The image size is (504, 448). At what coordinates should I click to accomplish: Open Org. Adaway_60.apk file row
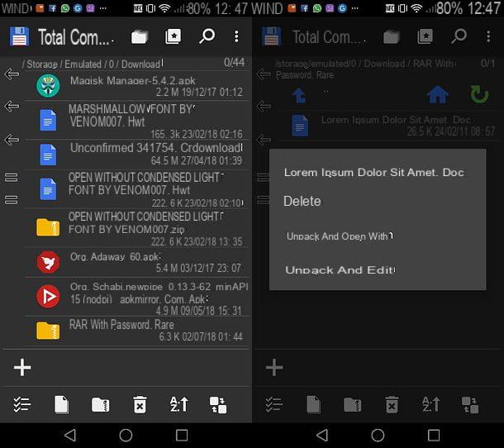(138, 262)
